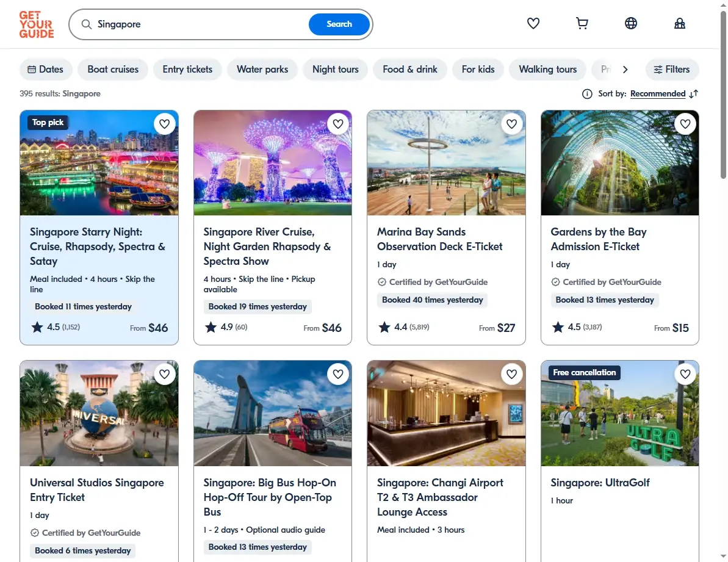This screenshot has height=562, width=728.
Task: Click the star rating on Marina Bay Sands card
Action: point(384,327)
